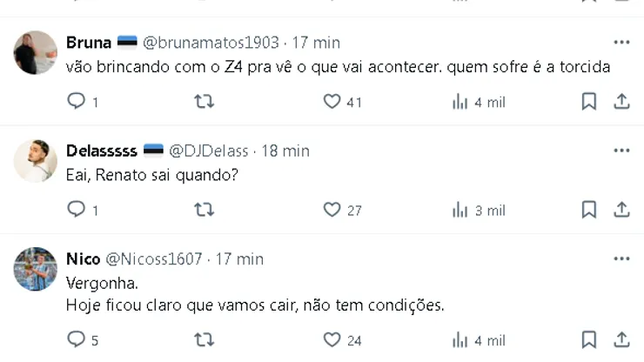Like Delasssss's tweet with 27 likes
Image resolution: width=644 pixels, height=362 pixels.
coord(332,210)
